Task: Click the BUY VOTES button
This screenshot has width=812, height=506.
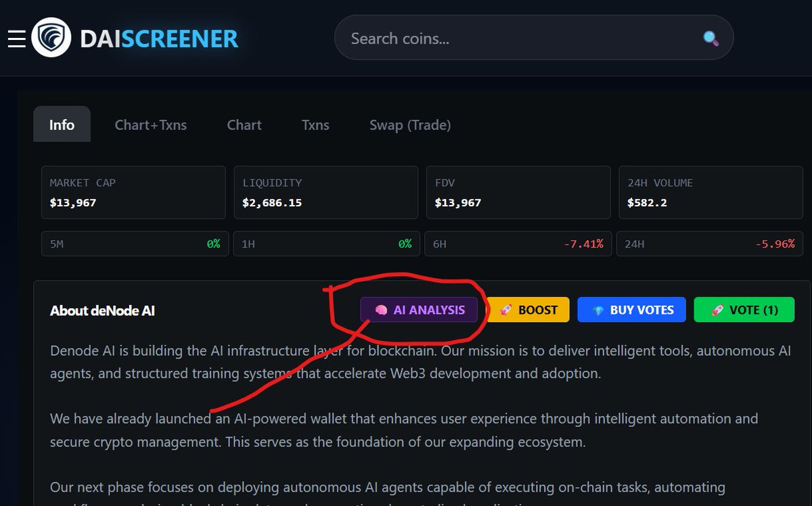Action: [x=632, y=310]
